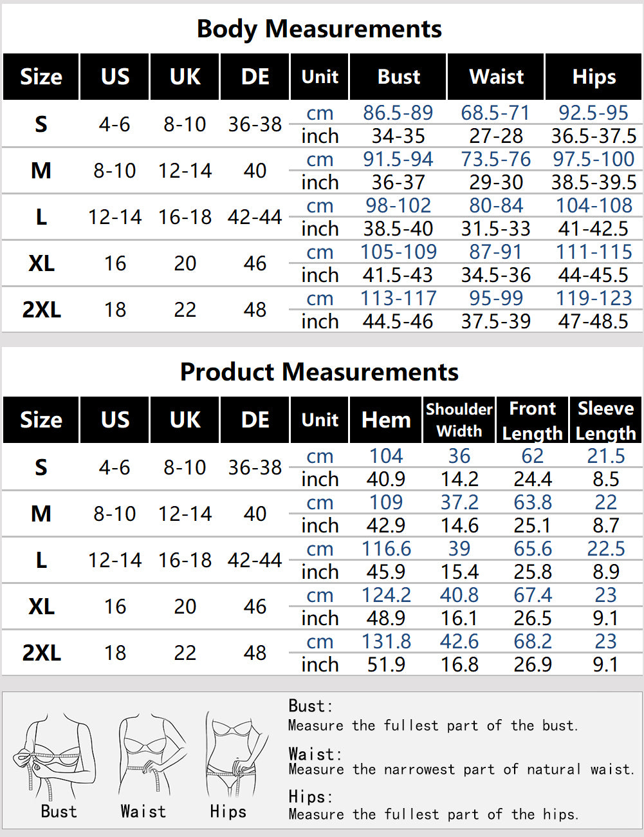Click the Hem column header
The image size is (644, 837).
point(386,420)
